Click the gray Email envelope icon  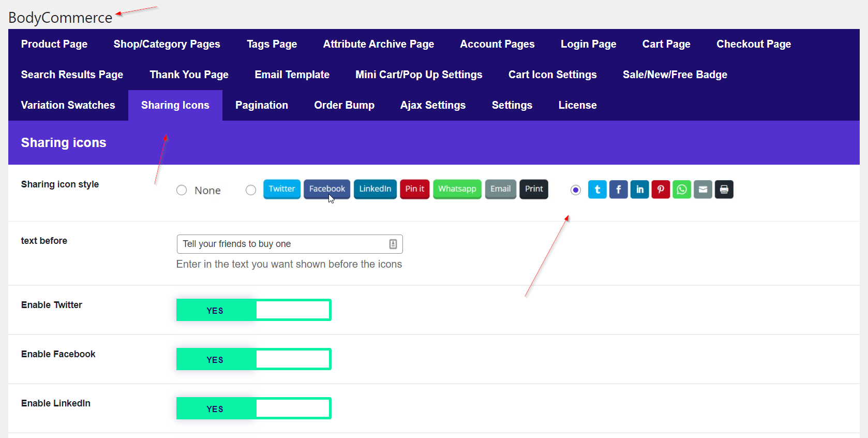pos(703,189)
